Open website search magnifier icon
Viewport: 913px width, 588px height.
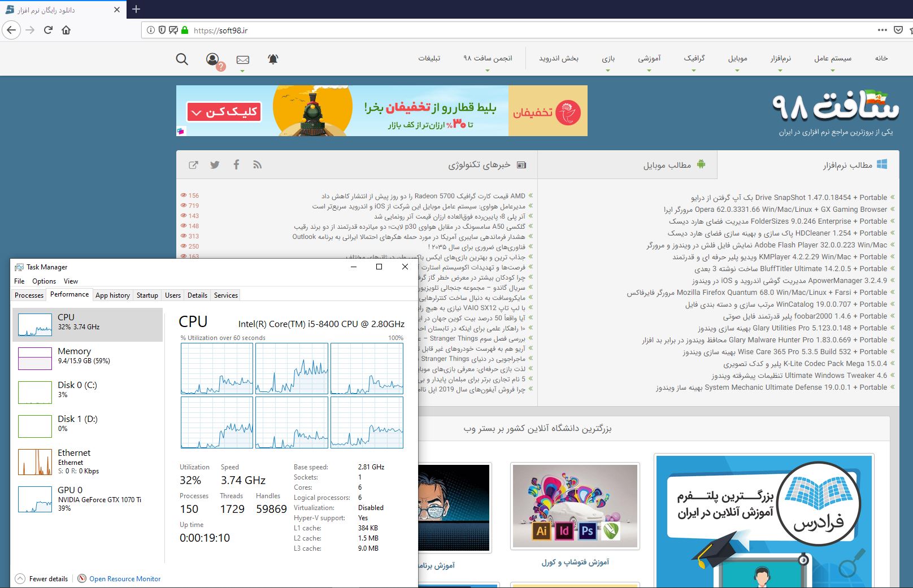tap(182, 59)
